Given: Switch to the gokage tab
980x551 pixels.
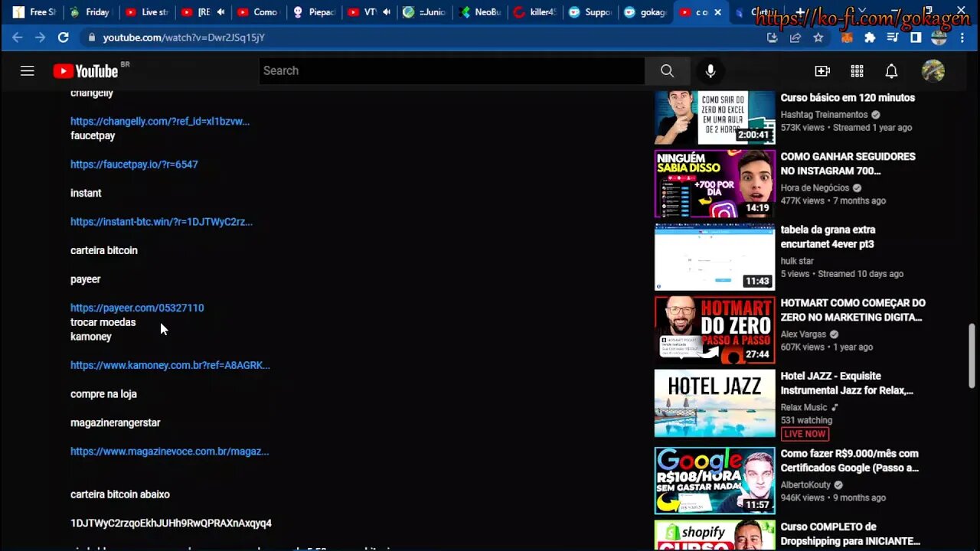Looking at the screenshot, I should point(645,12).
